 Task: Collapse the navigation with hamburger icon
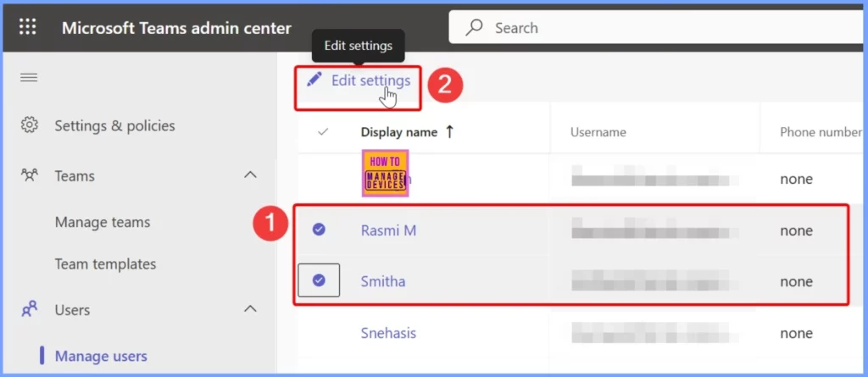29,77
